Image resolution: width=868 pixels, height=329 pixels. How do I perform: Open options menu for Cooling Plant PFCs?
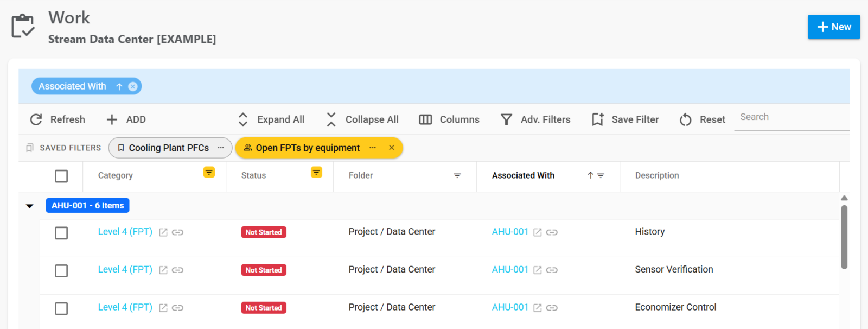(x=221, y=148)
